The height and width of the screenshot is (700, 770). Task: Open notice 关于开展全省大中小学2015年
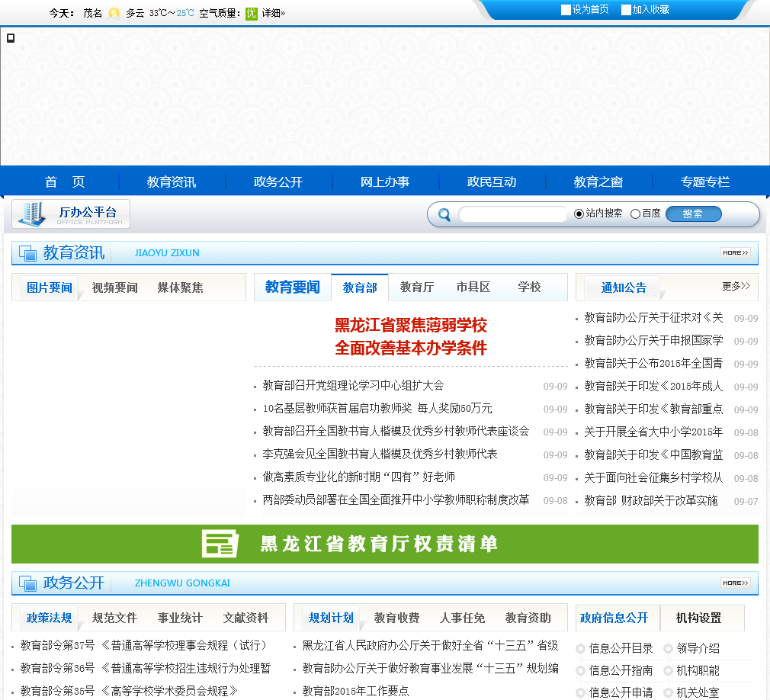(x=653, y=432)
